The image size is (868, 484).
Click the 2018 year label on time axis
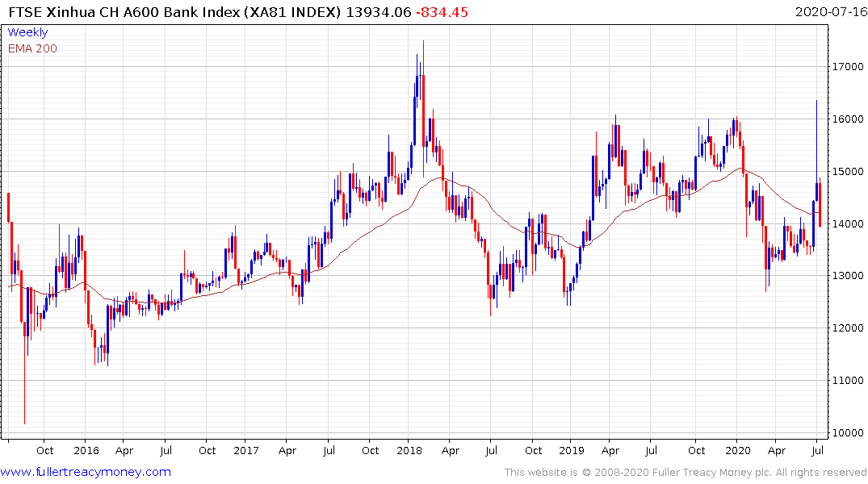409,450
